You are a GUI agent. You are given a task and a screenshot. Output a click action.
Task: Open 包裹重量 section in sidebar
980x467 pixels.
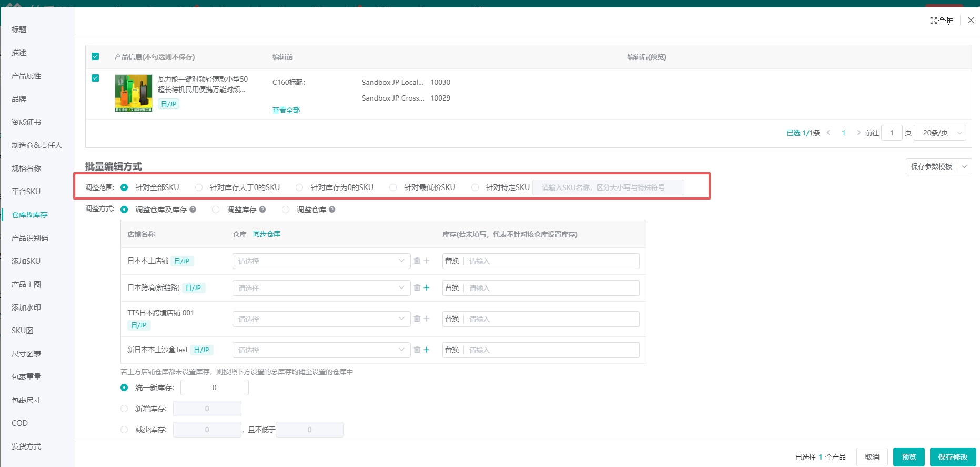[x=26, y=377]
